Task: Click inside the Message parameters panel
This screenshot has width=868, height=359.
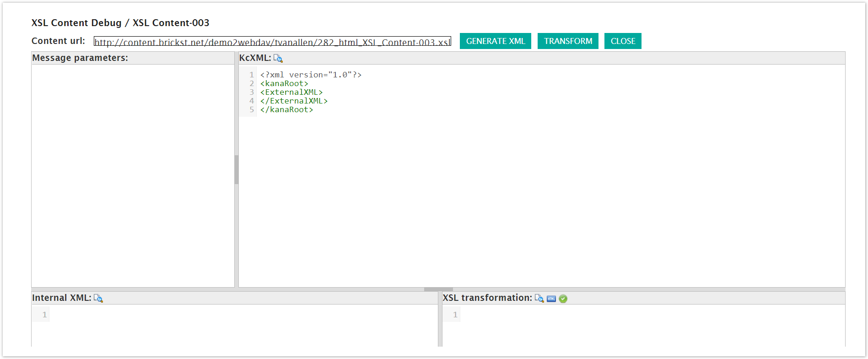Action: click(133, 175)
